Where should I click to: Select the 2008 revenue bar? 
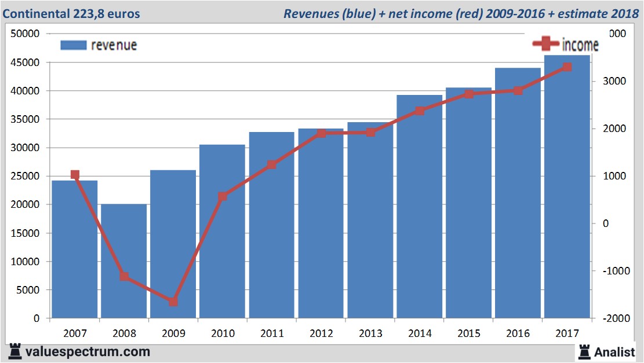coord(124,261)
